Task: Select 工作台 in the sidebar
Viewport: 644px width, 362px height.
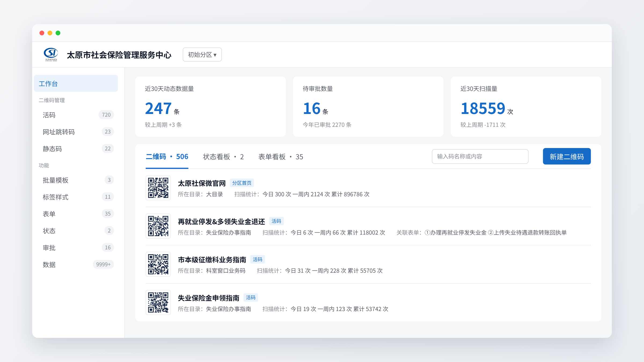Action: pyautogui.click(x=76, y=83)
